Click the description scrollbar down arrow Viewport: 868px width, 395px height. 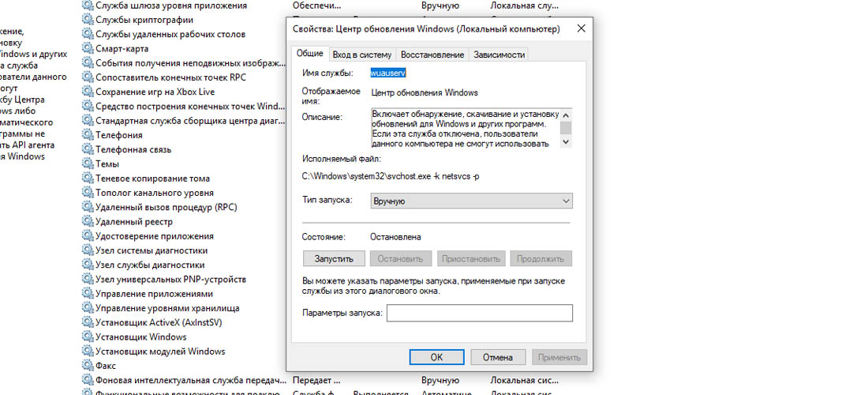[x=565, y=142]
